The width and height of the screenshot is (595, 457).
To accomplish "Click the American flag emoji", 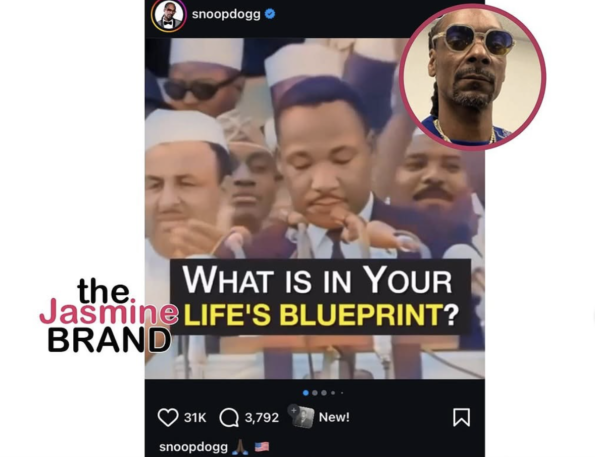I will pyautogui.click(x=262, y=447).
